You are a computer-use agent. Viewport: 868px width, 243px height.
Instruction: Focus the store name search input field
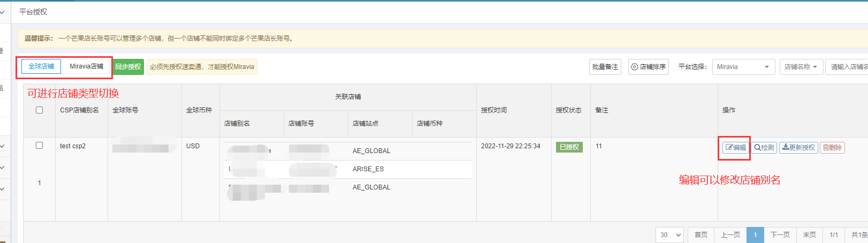[848, 67]
